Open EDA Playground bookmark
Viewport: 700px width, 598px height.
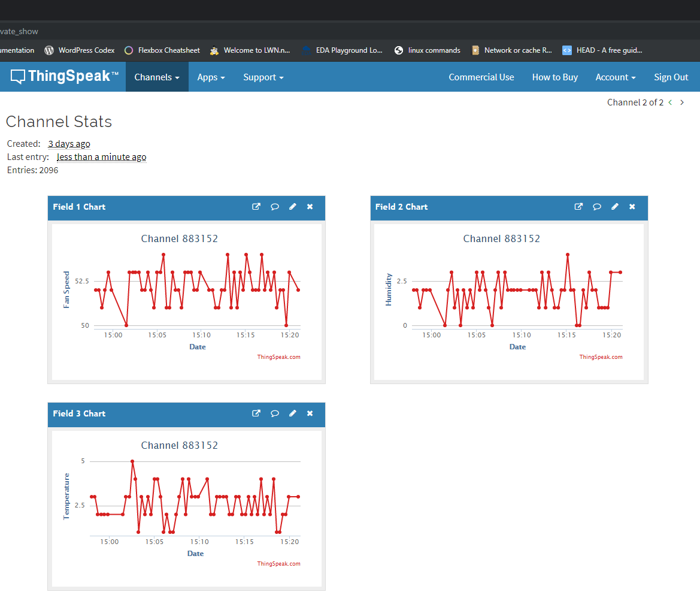coord(343,50)
